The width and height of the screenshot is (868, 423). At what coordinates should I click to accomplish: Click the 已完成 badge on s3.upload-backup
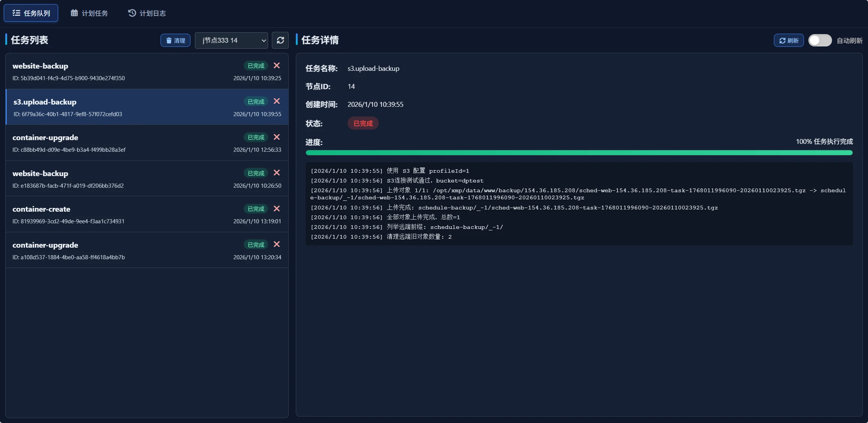[x=255, y=101]
